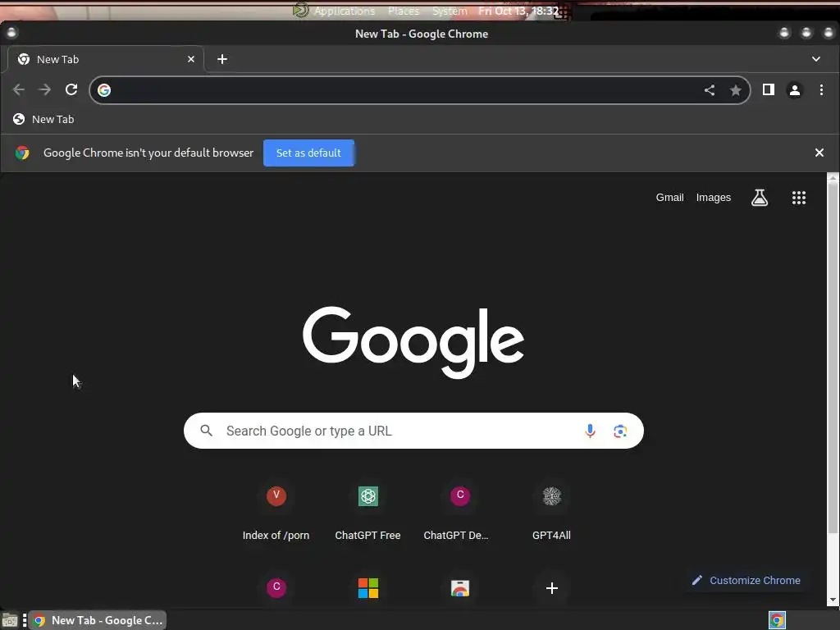Open the Google apps grid
The width and height of the screenshot is (840, 630).
pos(799,198)
